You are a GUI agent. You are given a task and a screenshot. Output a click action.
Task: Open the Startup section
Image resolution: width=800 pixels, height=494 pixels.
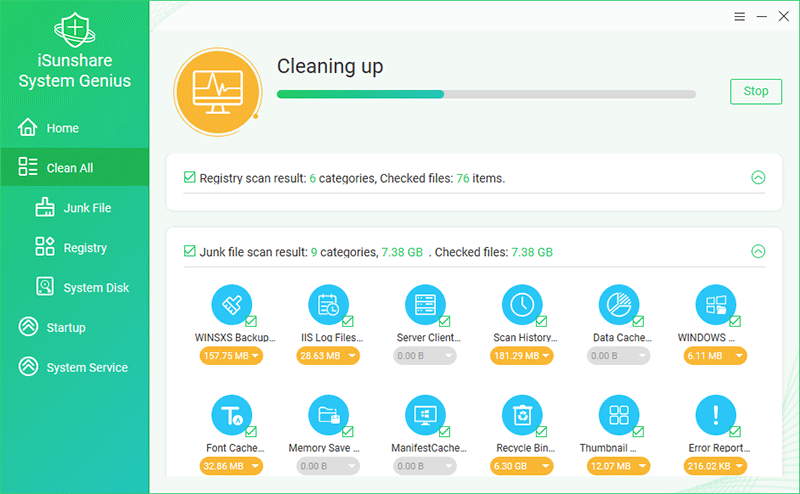tap(74, 327)
